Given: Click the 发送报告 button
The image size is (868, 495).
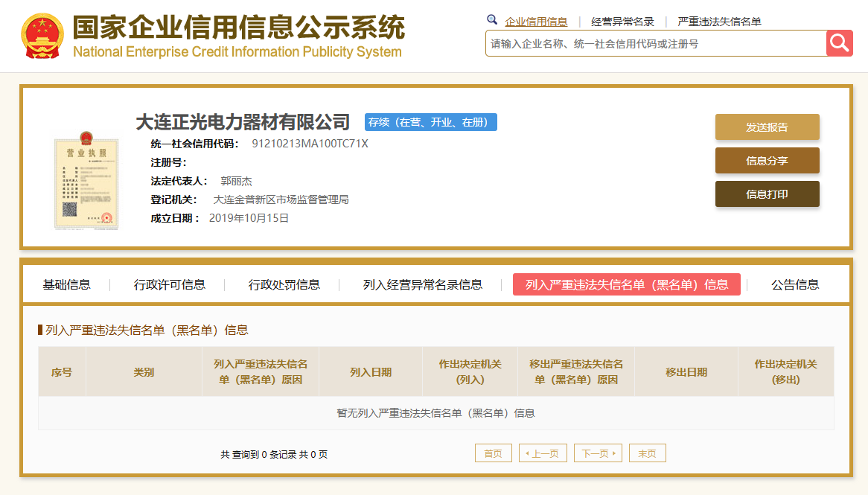Looking at the screenshot, I should [x=768, y=127].
